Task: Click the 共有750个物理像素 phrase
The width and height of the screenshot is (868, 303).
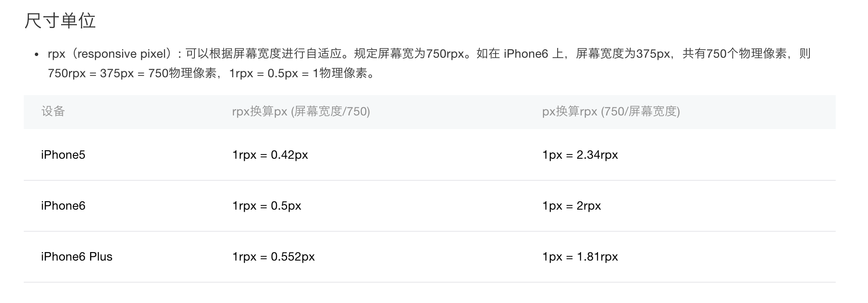Action: pyautogui.click(x=735, y=54)
